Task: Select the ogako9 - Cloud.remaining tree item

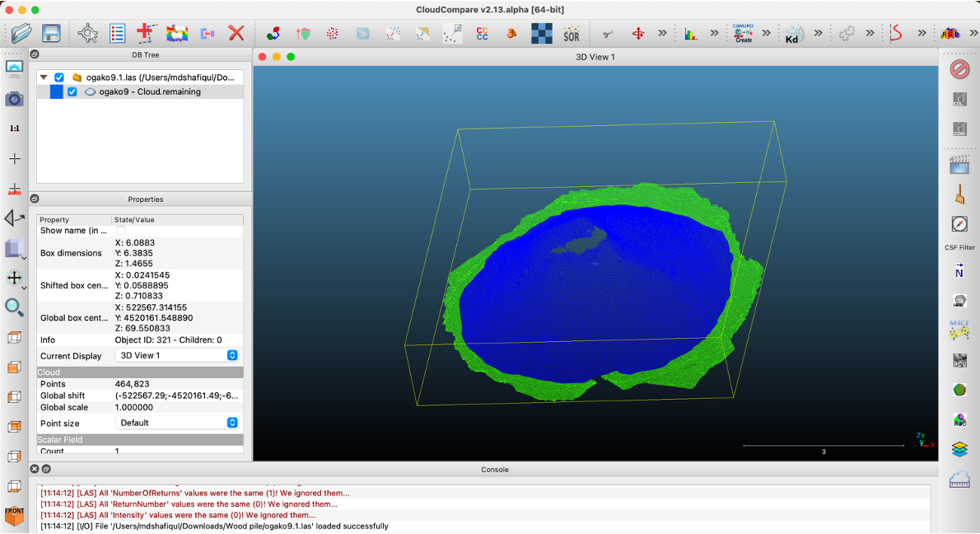Action: click(x=149, y=92)
